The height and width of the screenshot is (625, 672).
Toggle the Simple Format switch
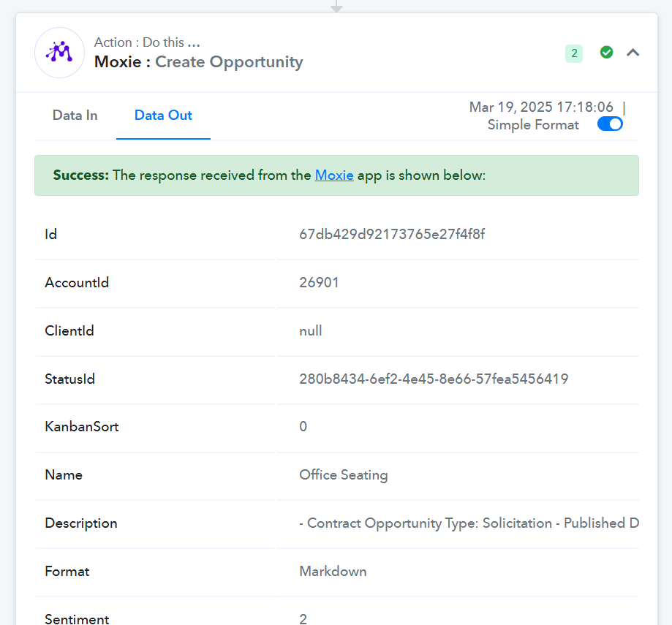610,124
